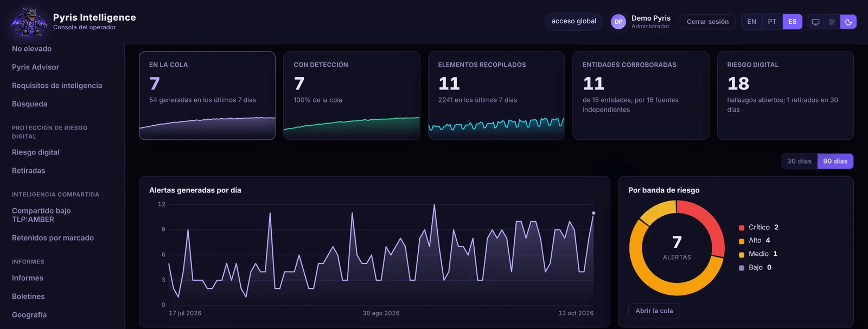The width and height of the screenshot is (868, 329).
Task: Click Alertas generadas por día heading
Action: (x=195, y=190)
